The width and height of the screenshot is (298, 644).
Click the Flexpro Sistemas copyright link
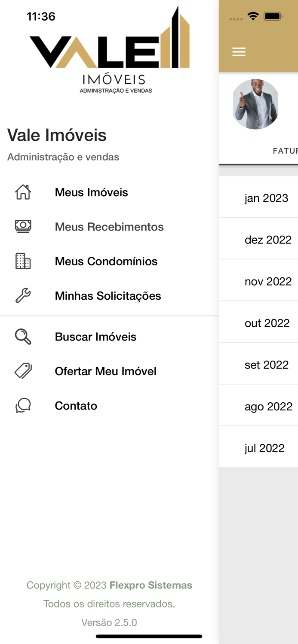(x=151, y=585)
